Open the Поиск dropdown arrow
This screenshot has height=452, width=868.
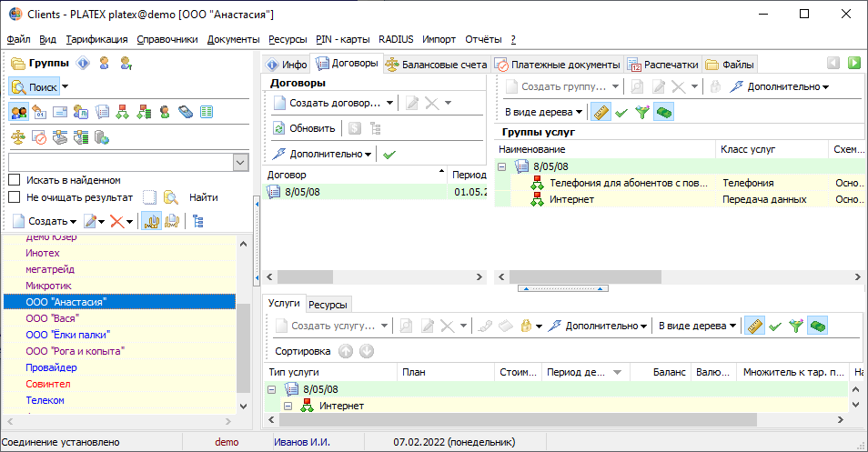tap(66, 87)
